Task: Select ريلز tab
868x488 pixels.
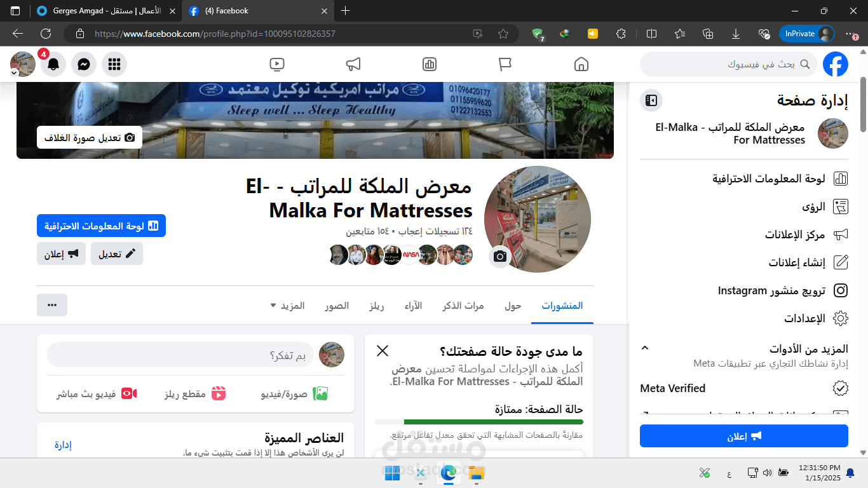Action: [x=377, y=306]
